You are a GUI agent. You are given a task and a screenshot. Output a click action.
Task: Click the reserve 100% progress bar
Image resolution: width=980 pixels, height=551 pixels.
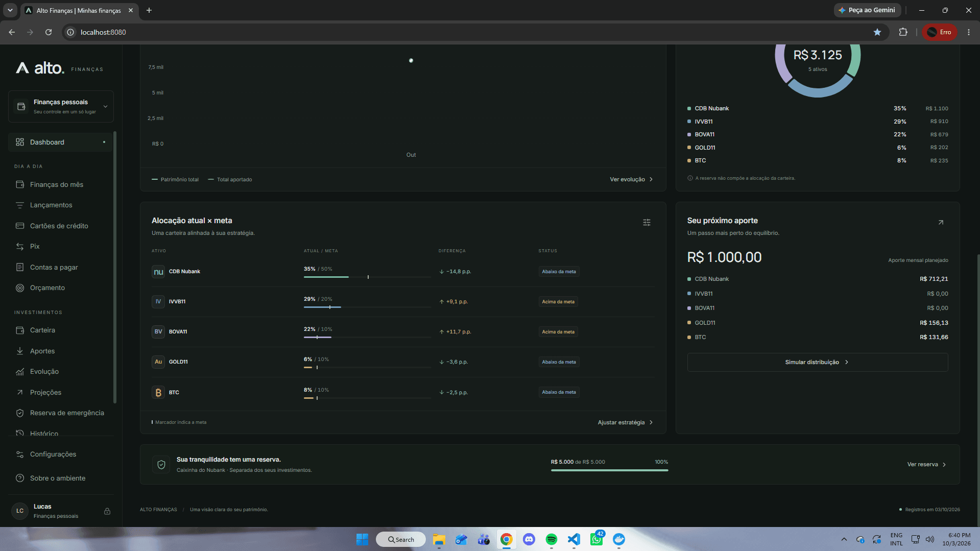coord(609,470)
